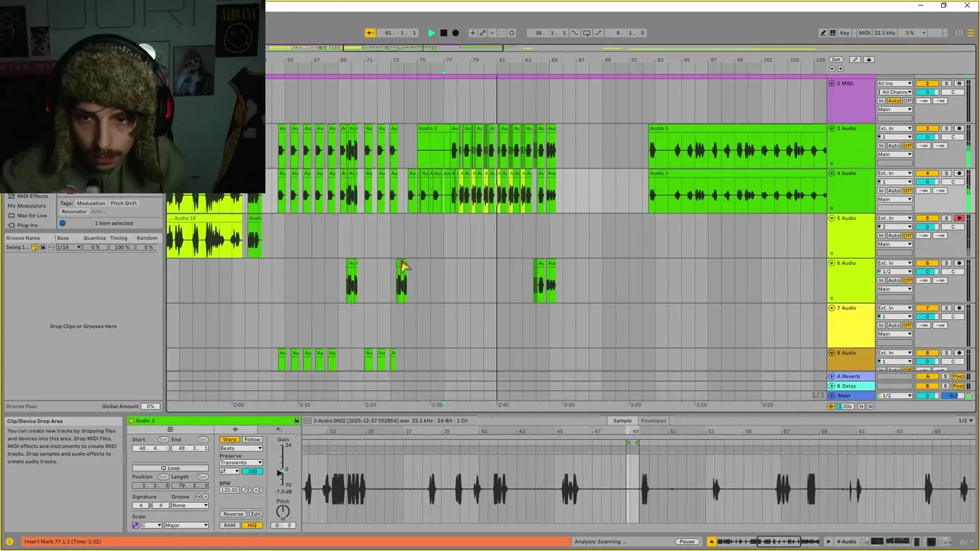Arm track 7 Audio for recording
This screenshot has height=551, width=980.
[x=959, y=308]
